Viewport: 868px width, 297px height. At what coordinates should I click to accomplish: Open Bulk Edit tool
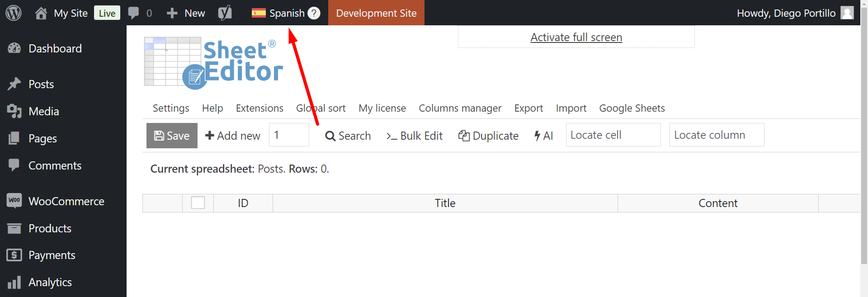(x=415, y=136)
